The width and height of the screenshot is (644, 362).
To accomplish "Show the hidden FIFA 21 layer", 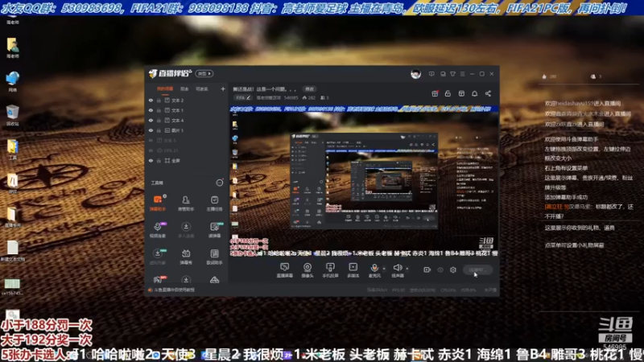I will [151, 150].
